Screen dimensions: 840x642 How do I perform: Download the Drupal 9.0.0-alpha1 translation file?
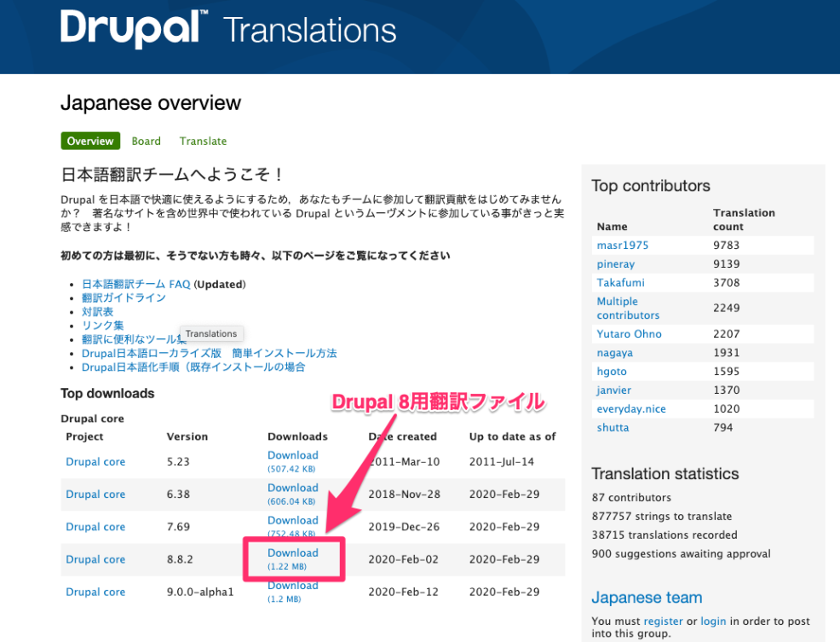click(x=293, y=586)
